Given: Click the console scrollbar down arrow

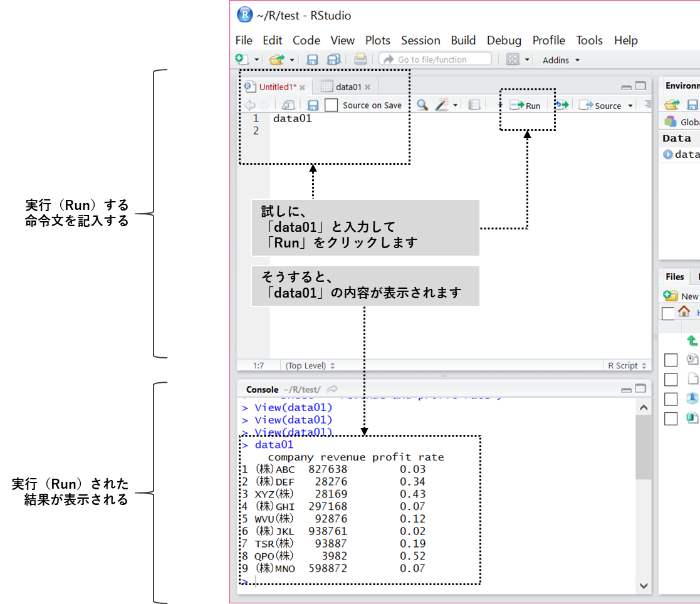Looking at the screenshot, I should tap(644, 586).
